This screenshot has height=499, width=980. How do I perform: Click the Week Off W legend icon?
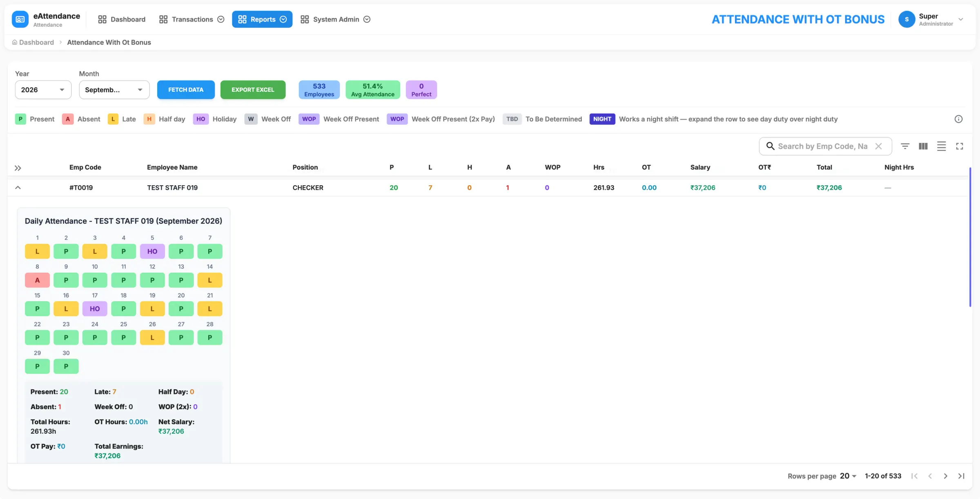coord(251,119)
